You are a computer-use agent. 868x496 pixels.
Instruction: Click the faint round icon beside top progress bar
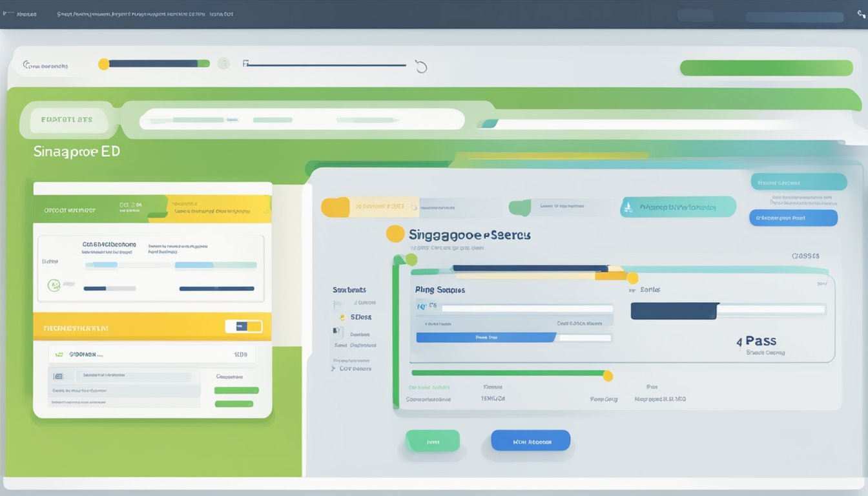pos(223,63)
